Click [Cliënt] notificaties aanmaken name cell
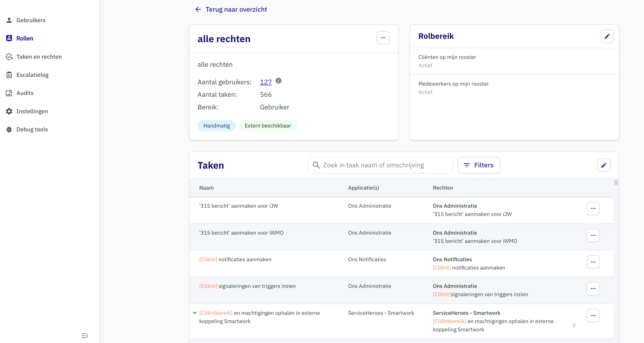The width and height of the screenshot is (644, 343). pos(235,259)
